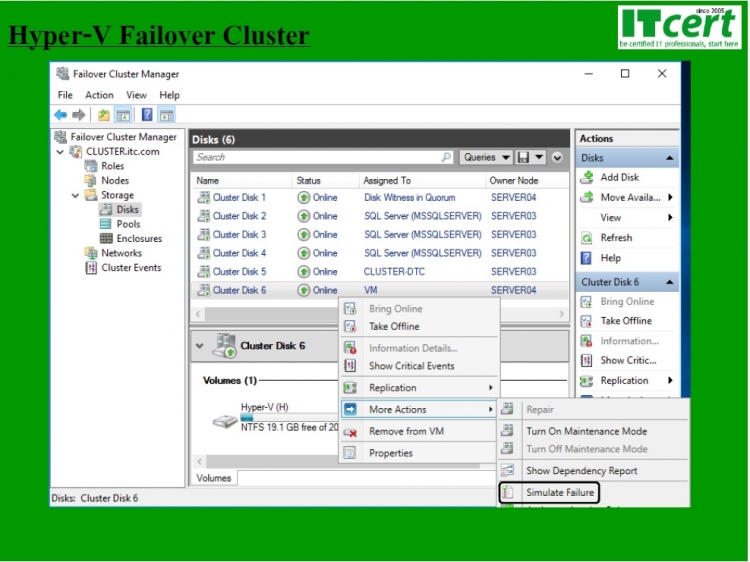Click the Take Offline icon in Actions pane
This screenshot has height=562, width=750.
point(586,321)
